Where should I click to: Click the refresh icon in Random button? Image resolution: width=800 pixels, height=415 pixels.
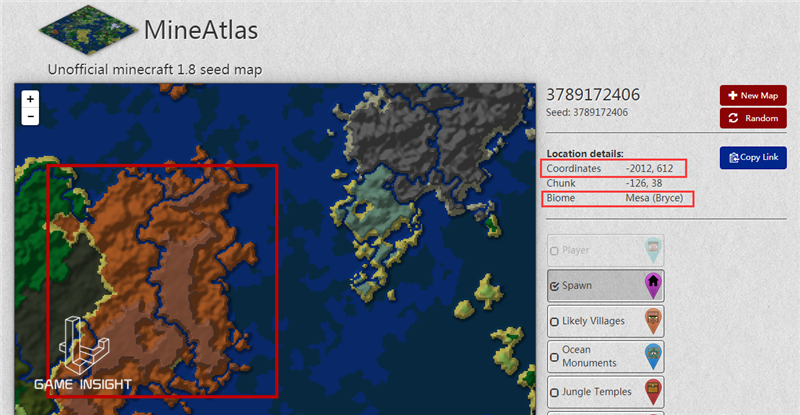pos(733,118)
